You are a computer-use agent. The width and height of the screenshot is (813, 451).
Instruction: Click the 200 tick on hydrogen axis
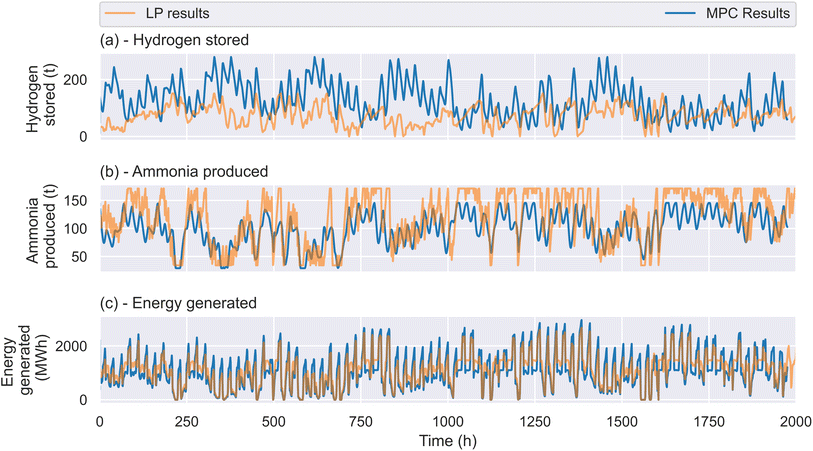[76, 80]
